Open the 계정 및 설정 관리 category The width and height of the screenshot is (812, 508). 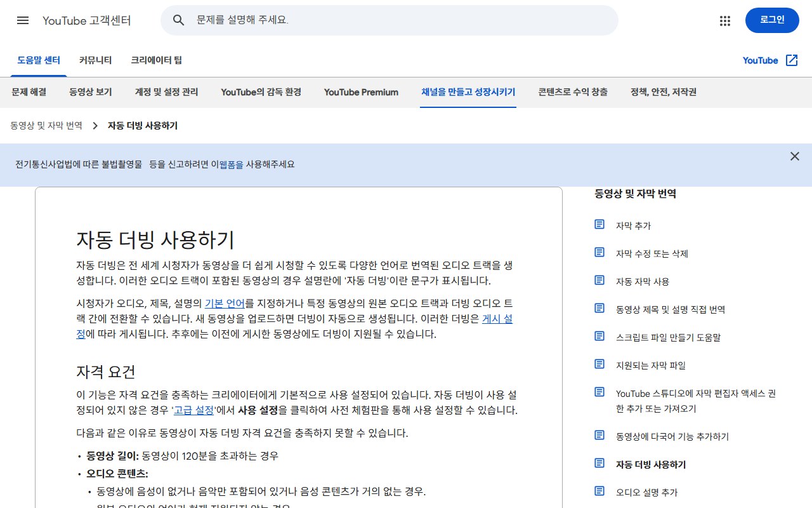click(167, 92)
